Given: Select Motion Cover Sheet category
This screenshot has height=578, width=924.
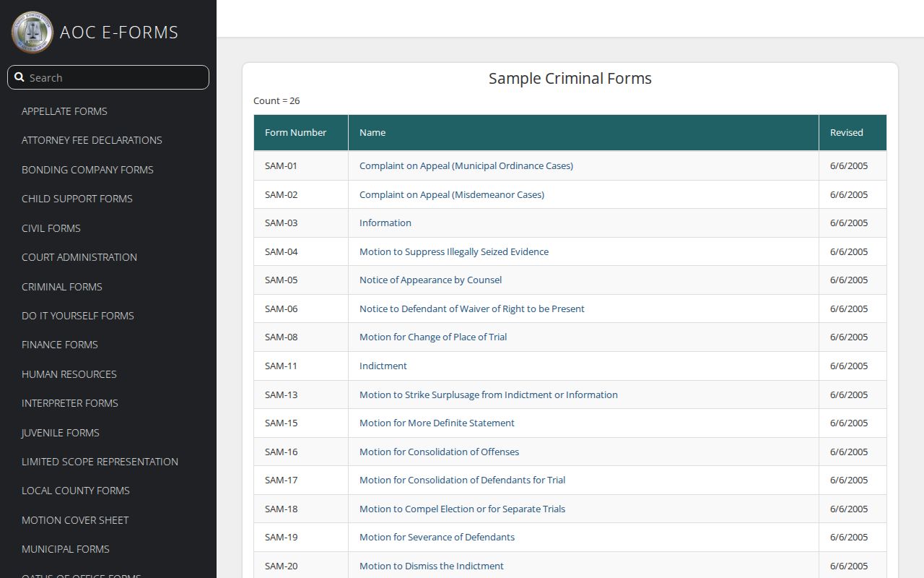Looking at the screenshot, I should pyautogui.click(x=75, y=520).
